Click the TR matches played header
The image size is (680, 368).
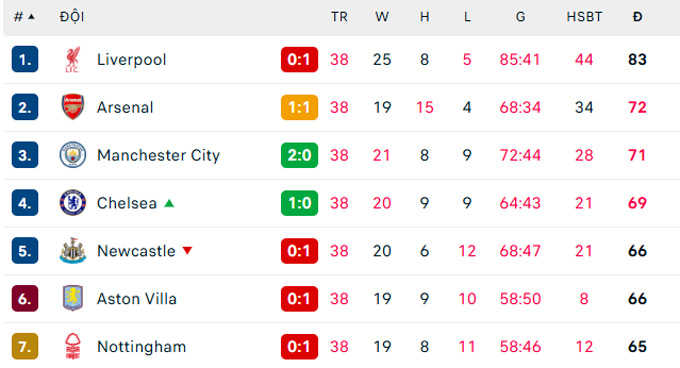[x=339, y=17]
